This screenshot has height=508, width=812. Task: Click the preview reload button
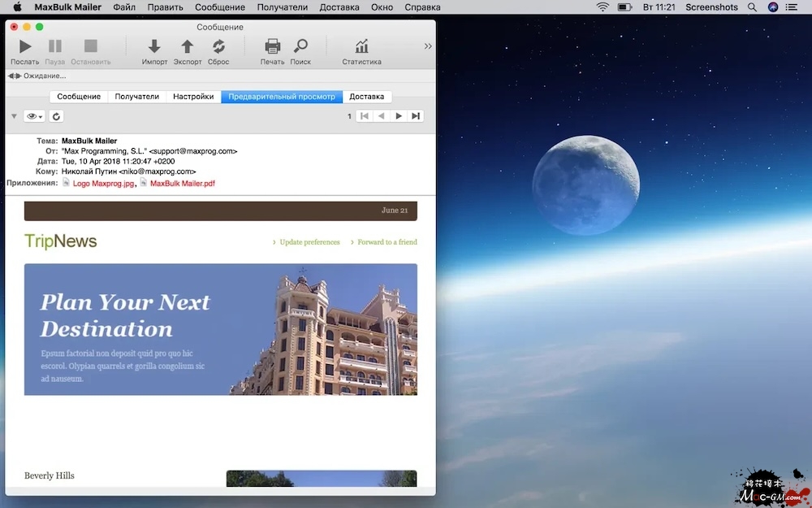pos(56,116)
